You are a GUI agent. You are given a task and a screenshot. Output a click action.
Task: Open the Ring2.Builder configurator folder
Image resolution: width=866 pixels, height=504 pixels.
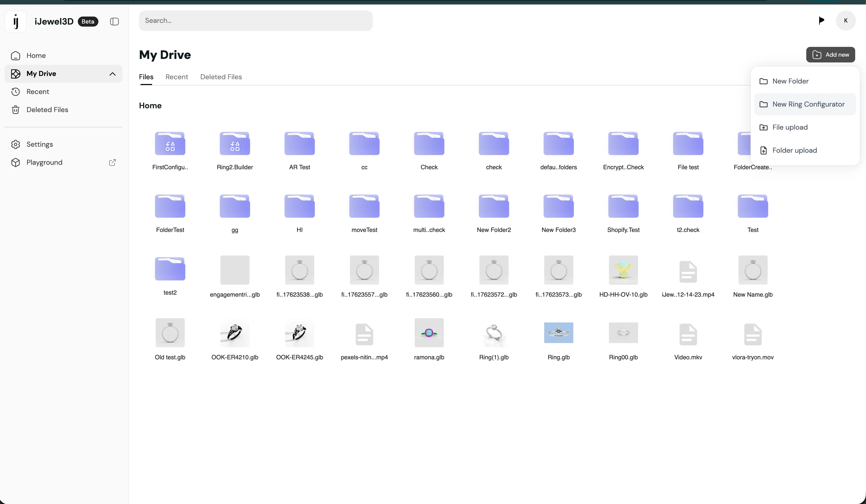click(235, 143)
